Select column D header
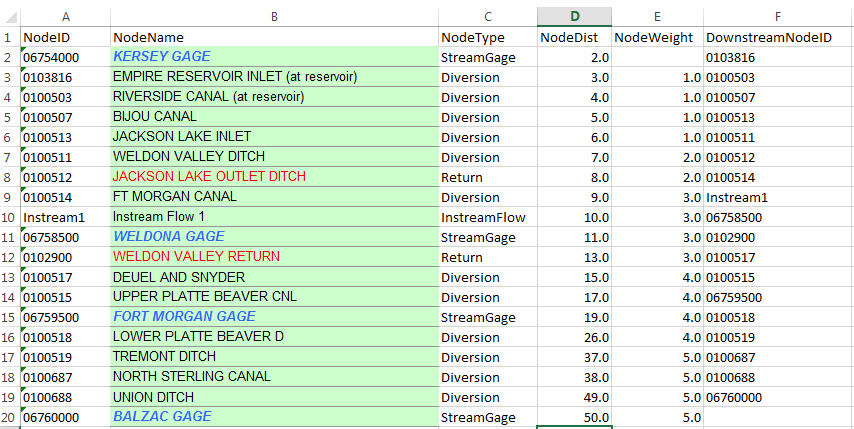Image resolution: width=854 pixels, height=429 pixels. click(574, 16)
